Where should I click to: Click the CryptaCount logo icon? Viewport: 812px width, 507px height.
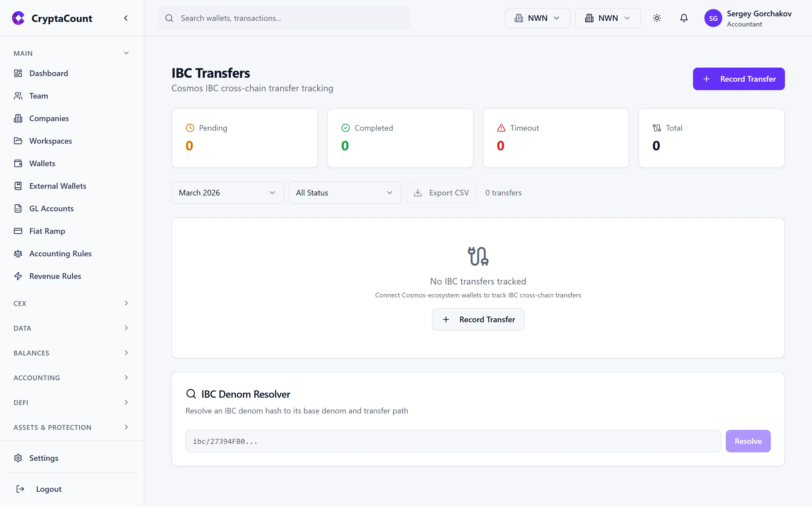coord(18,18)
